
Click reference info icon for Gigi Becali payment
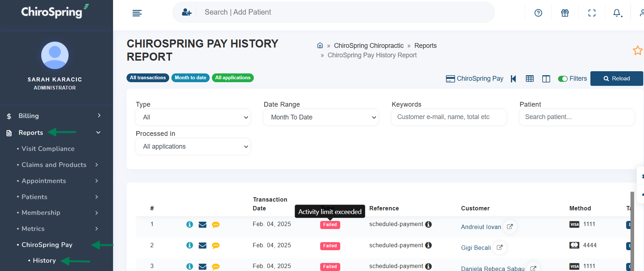click(428, 245)
